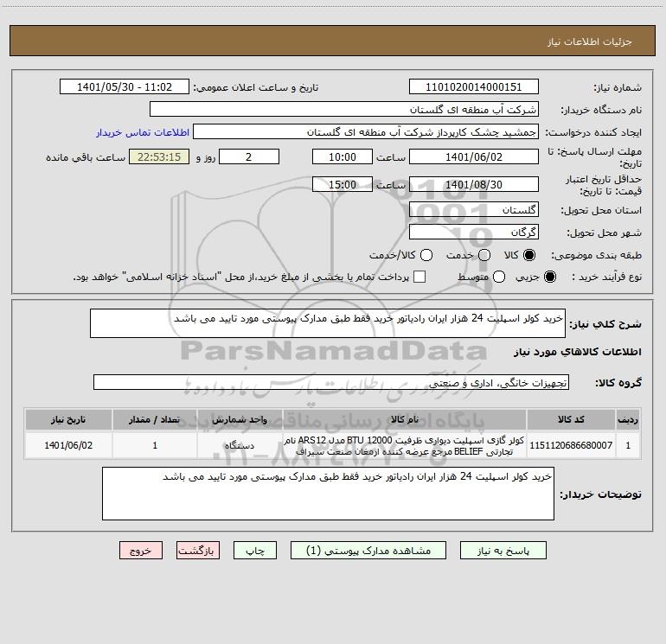Click the شرح کلی نیاز description box
Viewport: 666px width, 644px height.
(x=328, y=323)
